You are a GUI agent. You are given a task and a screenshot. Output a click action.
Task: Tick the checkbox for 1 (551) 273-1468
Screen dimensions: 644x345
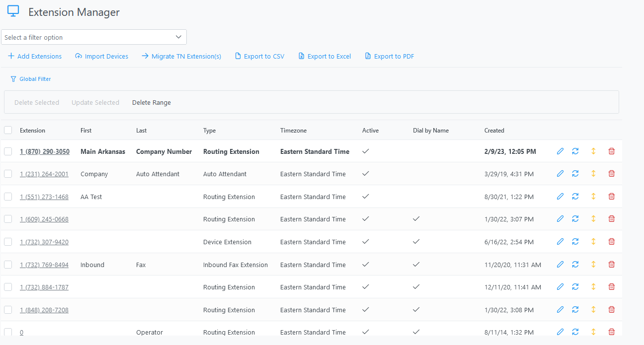coord(8,197)
